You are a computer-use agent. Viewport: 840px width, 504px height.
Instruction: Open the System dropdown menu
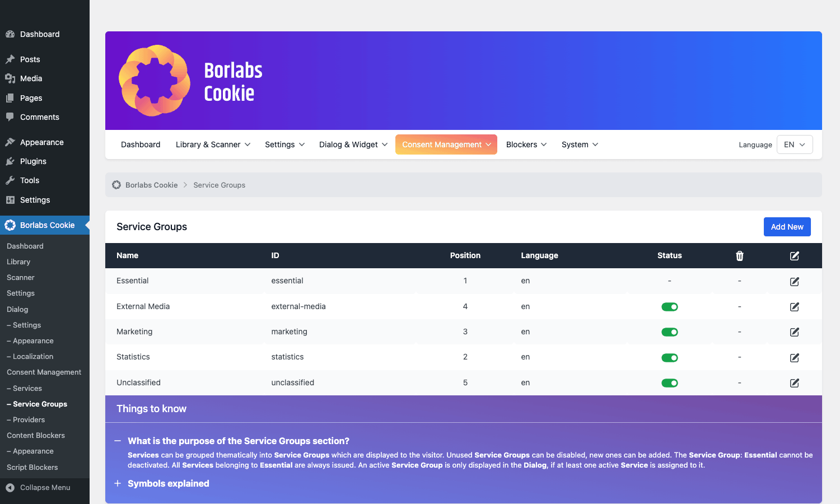click(580, 144)
